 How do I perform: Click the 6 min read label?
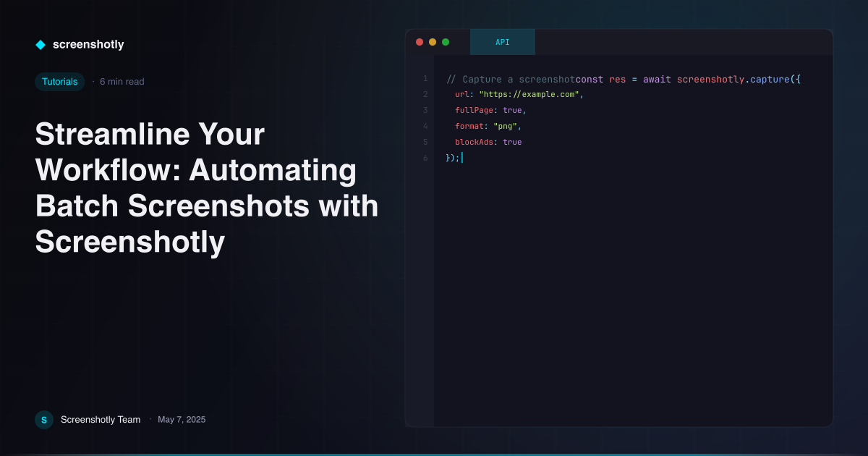[122, 82]
